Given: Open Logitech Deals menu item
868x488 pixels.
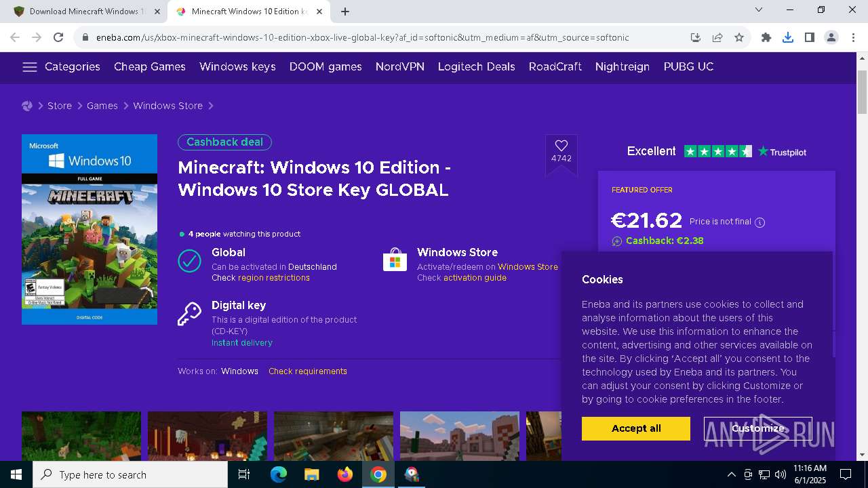Looking at the screenshot, I should [x=477, y=66].
